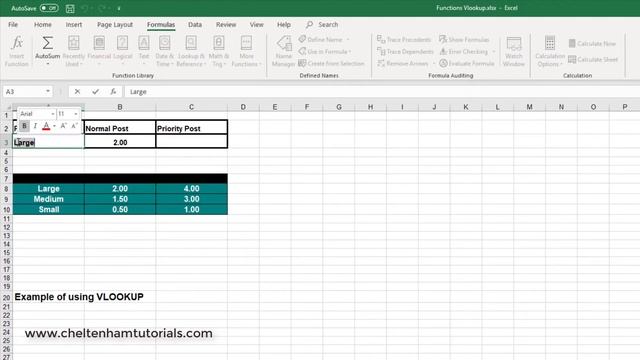This screenshot has height=360, width=640.
Task: Click Trace Precedents
Action: 404,40
